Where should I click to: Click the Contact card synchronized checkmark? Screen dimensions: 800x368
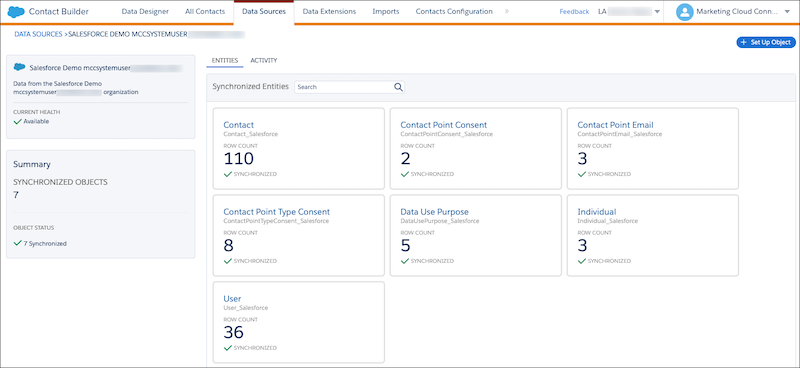click(228, 174)
